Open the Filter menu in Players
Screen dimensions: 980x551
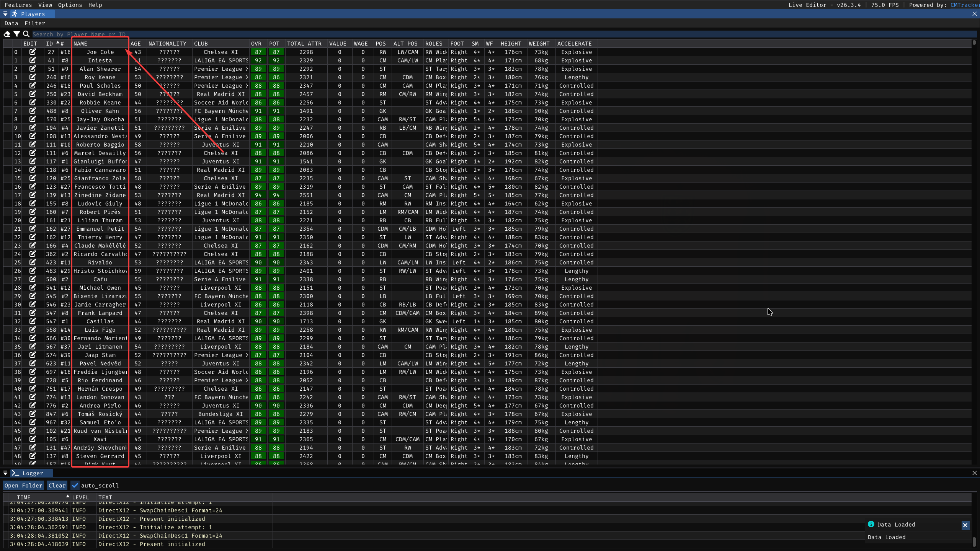click(x=35, y=23)
